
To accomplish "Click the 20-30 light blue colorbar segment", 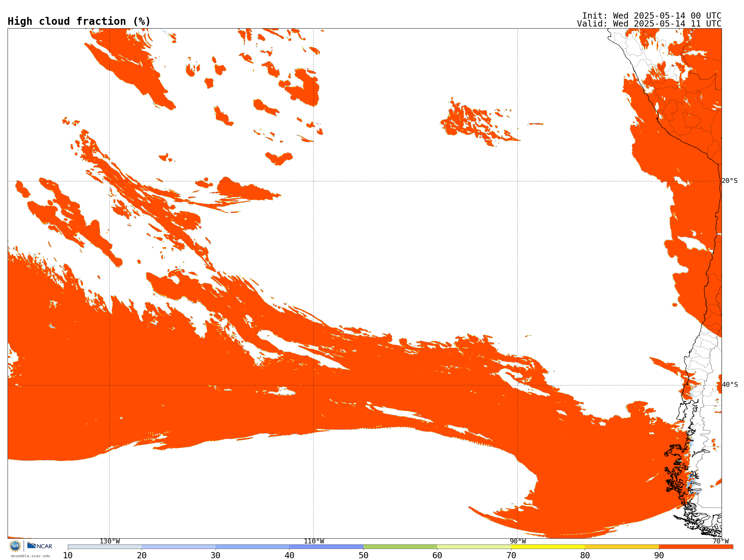I will pos(178,547).
